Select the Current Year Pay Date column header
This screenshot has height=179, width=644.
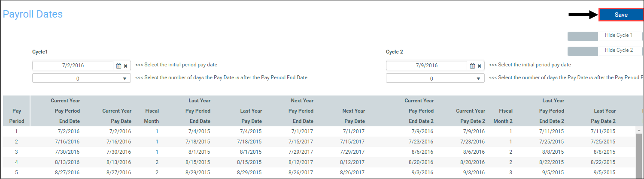[x=117, y=116]
